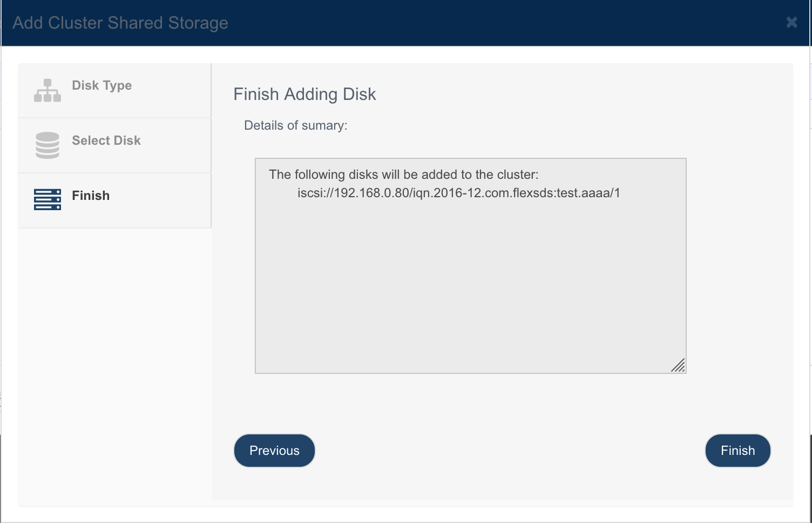Click the 'Finish Adding Disk' heading
812x523 pixels.
[304, 94]
